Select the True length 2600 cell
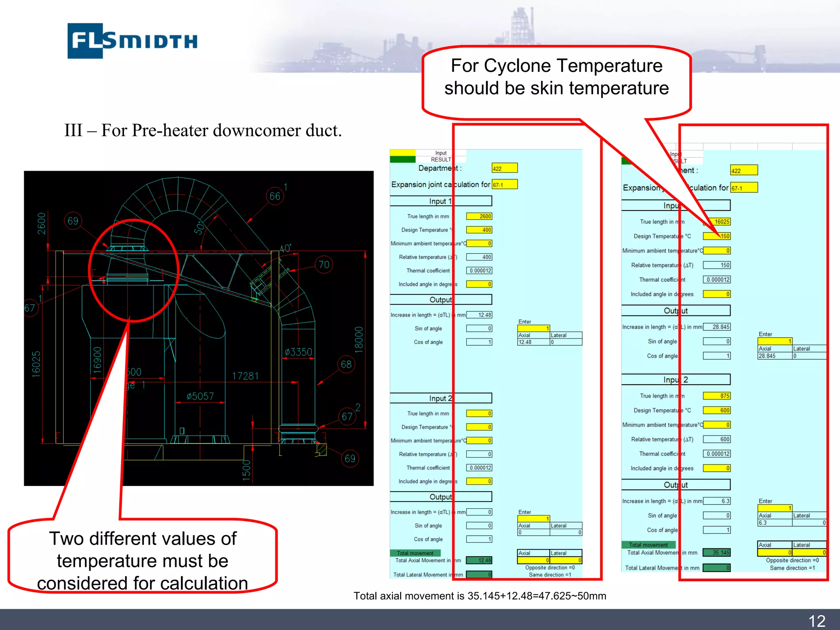Image resolution: width=840 pixels, height=630 pixels. coord(479,216)
